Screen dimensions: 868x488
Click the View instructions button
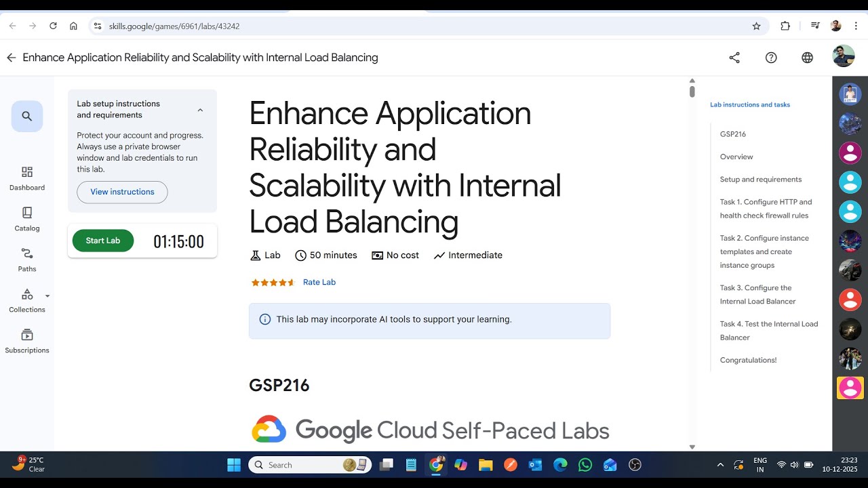[x=122, y=192]
